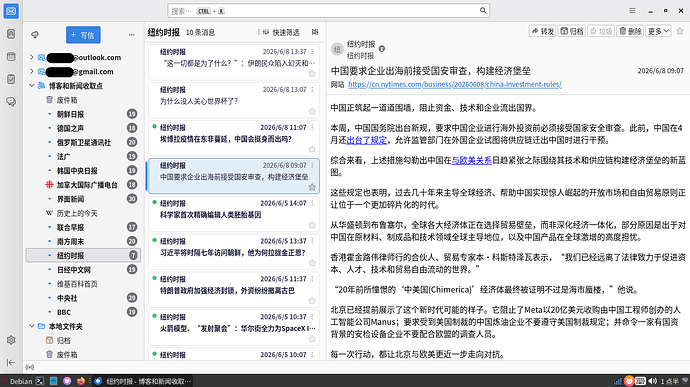The image size is (690, 387).
Task: Click the get messages cloud icon
Action: point(35,34)
